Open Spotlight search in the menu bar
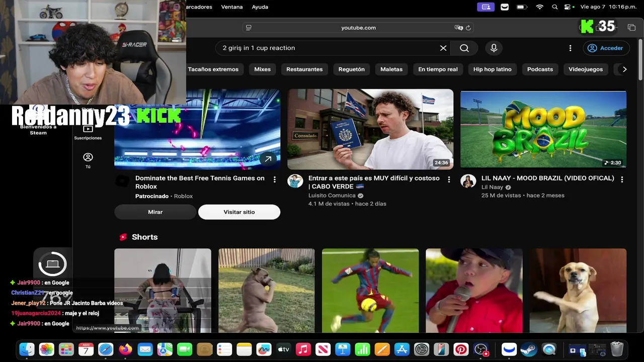 tap(555, 7)
